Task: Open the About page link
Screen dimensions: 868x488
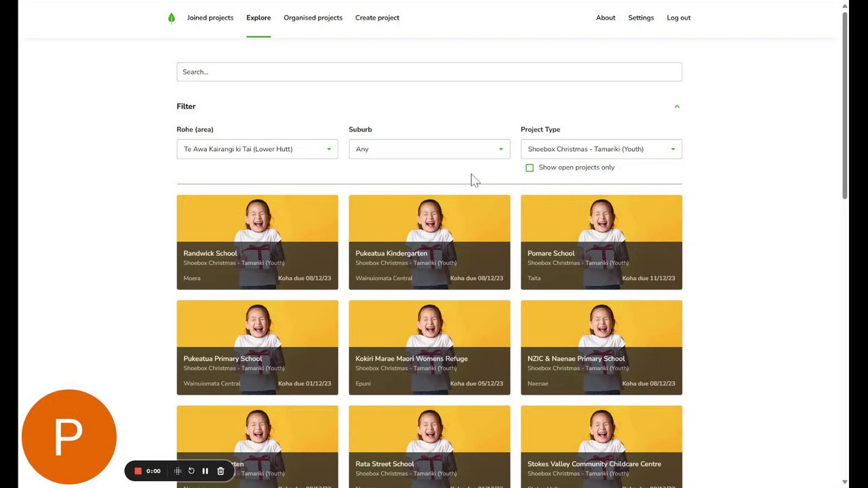Action: pos(606,18)
